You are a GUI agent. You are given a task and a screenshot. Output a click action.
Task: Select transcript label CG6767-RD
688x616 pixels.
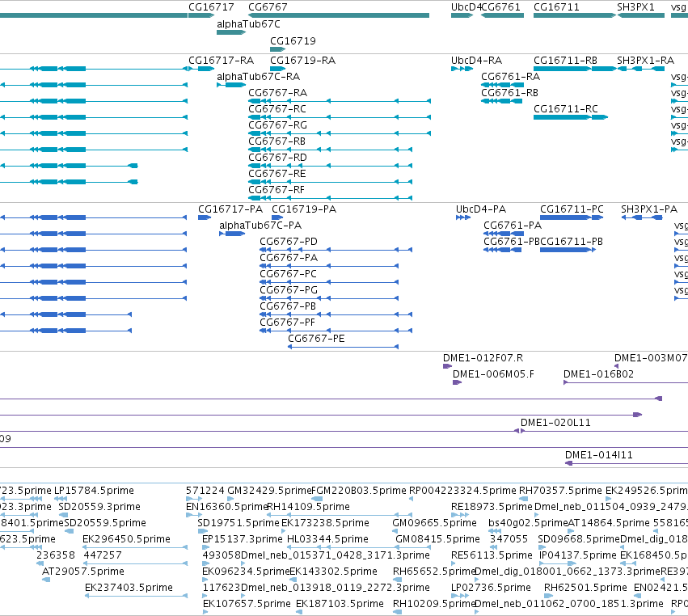(x=278, y=158)
